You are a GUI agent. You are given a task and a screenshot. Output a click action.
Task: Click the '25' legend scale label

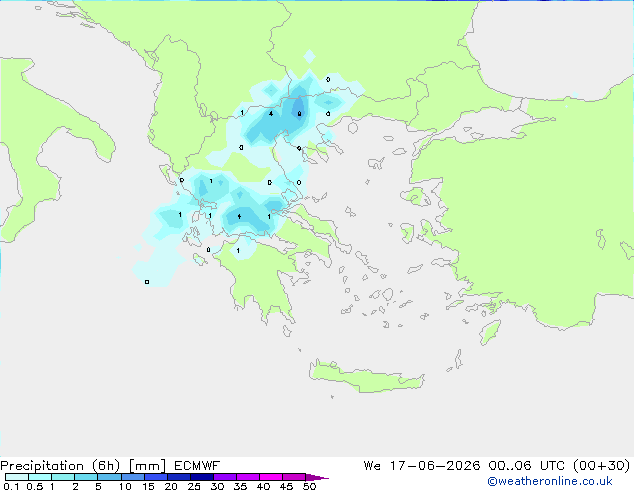click(194, 486)
